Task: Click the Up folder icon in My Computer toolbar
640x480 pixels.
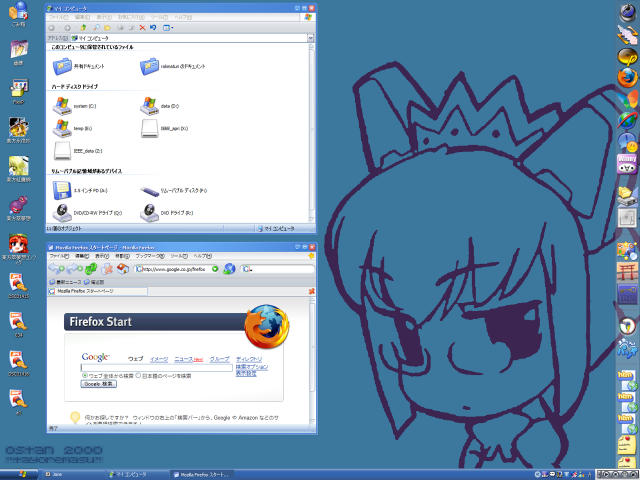Action: [83, 28]
